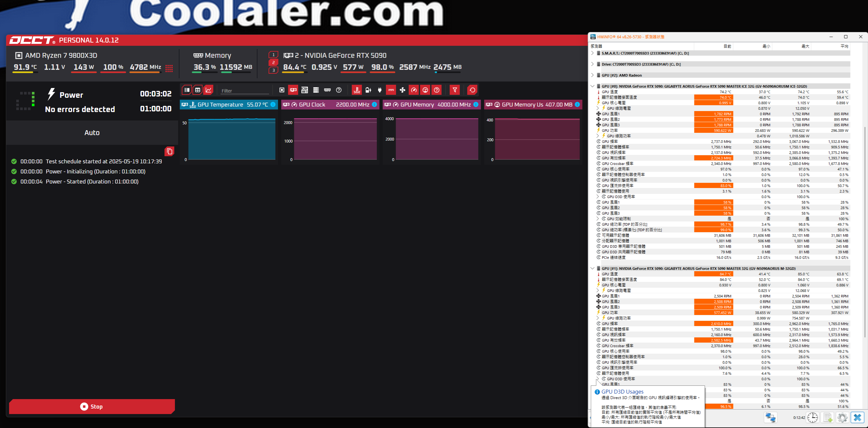Select GPU number 3 in OCCT header
This screenshot has width=868, height=428.
273,70
